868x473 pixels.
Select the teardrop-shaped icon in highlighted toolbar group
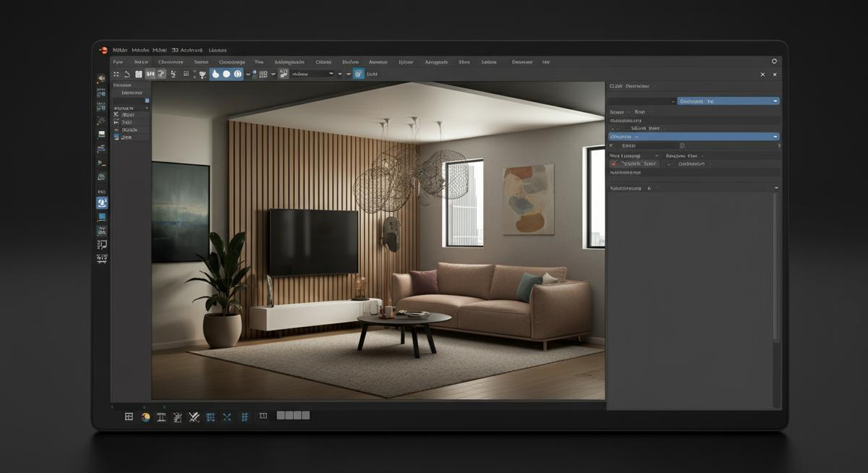pos(216,74)
